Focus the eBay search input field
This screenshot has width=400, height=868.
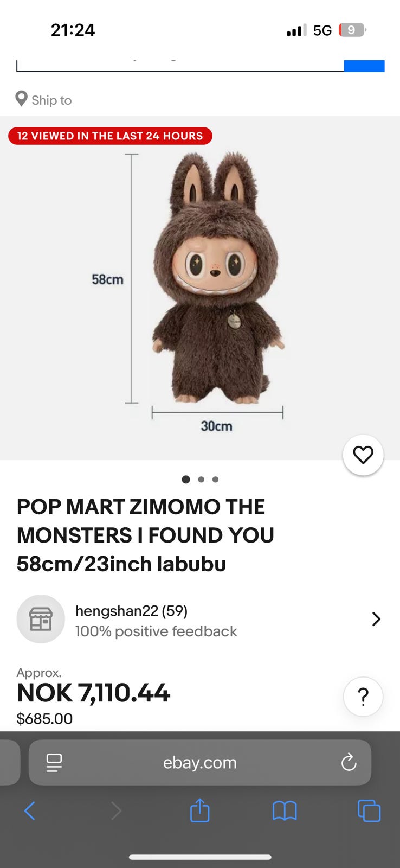[180, 66]
